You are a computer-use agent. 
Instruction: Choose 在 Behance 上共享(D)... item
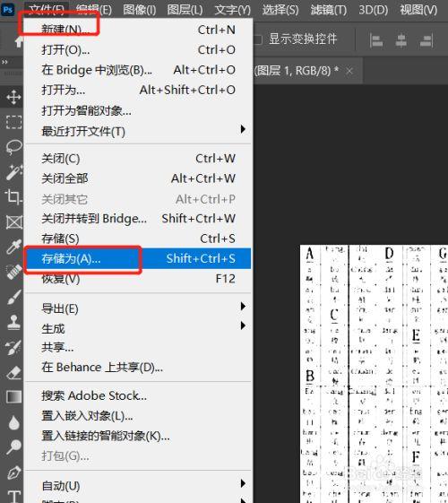[137, 367]
